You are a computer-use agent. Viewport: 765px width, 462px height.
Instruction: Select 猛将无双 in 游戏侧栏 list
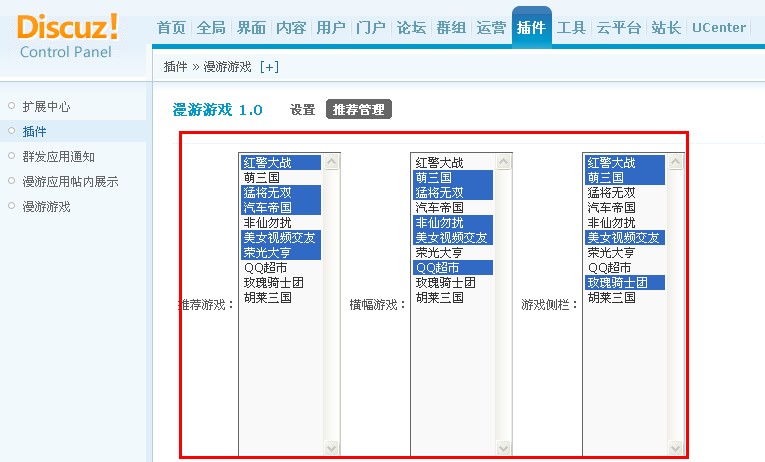tap(625, 193)
